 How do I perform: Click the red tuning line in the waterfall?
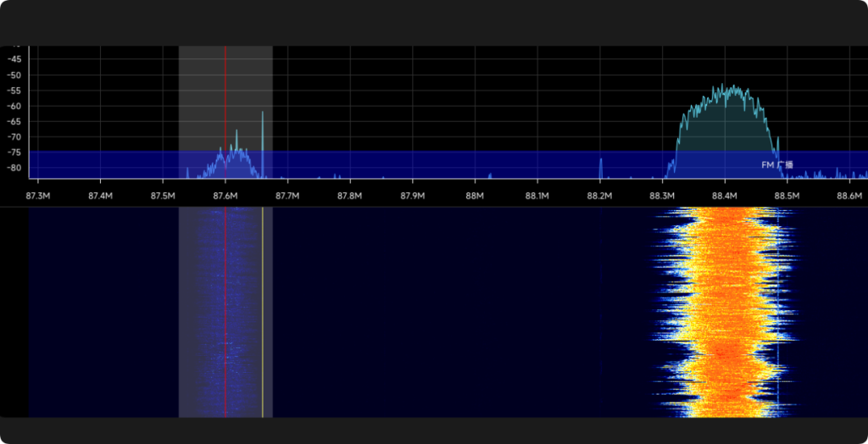(225, 314)
